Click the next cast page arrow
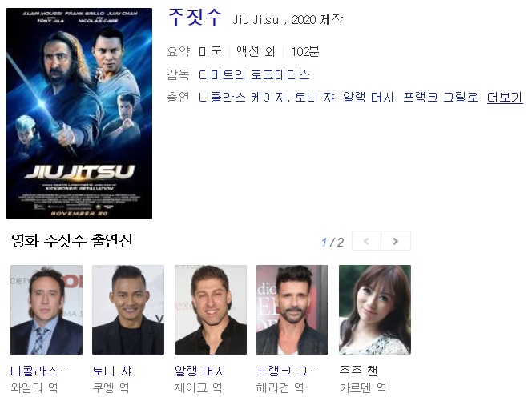Image resolution: width=532 pixels, height=405 pixels. click(396, 241)
